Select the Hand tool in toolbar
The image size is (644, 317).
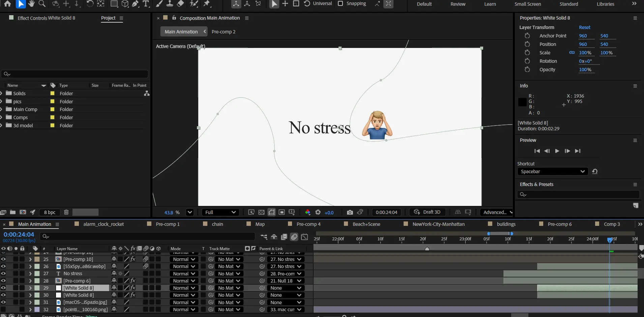pos(31,4)
